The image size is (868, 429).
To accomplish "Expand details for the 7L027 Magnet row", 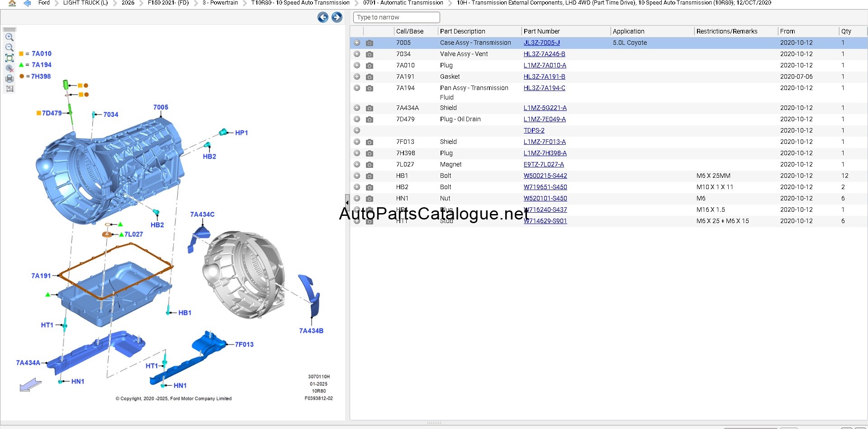I will pos(357,164).
